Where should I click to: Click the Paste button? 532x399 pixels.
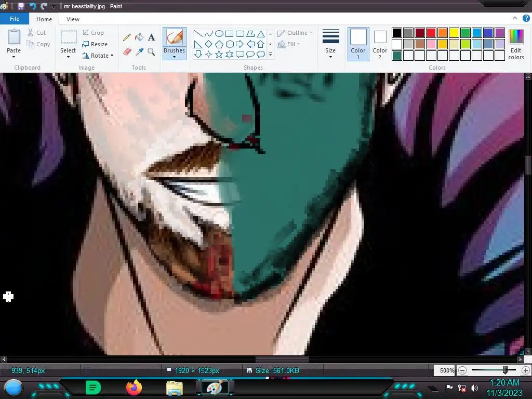click(x=14, y=41)
